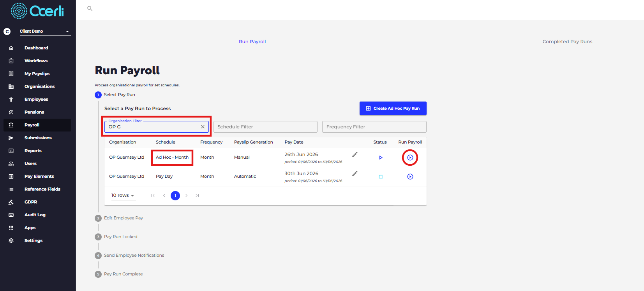Click step 1 Select Pay Run
This screenshot has width=644, height=291.
[115, 95]
